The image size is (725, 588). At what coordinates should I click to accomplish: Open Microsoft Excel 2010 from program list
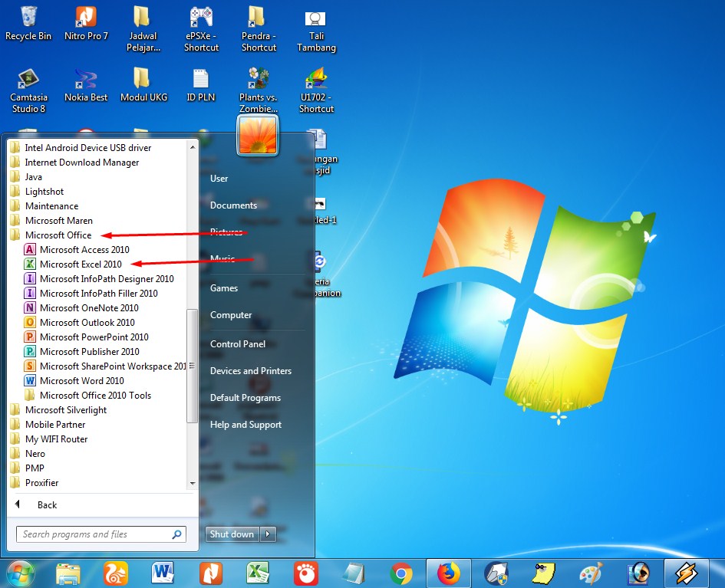(80, 264)
